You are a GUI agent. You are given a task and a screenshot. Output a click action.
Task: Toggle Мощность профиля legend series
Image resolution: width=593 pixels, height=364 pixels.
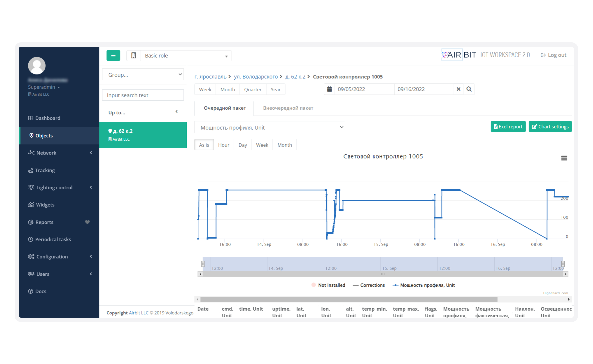[424, 285]
